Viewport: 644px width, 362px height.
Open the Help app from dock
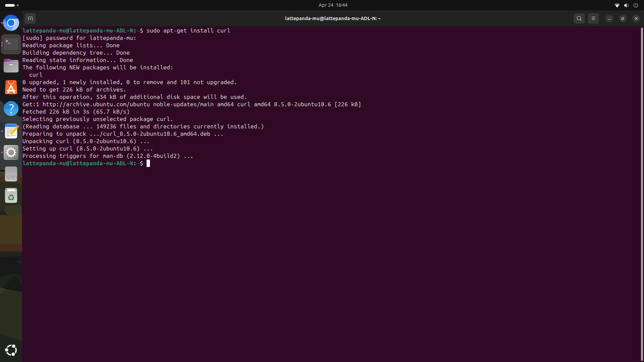11,109
